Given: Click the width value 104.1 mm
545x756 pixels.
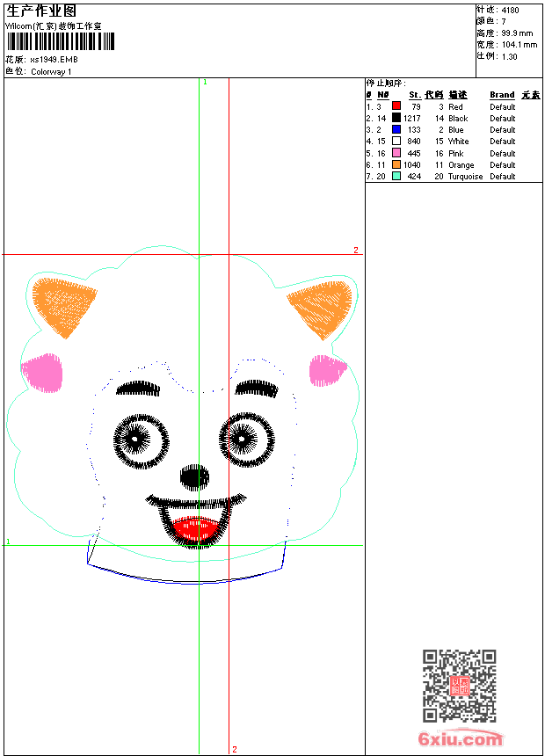Looking at the screenshot, I should pos(520,45).
